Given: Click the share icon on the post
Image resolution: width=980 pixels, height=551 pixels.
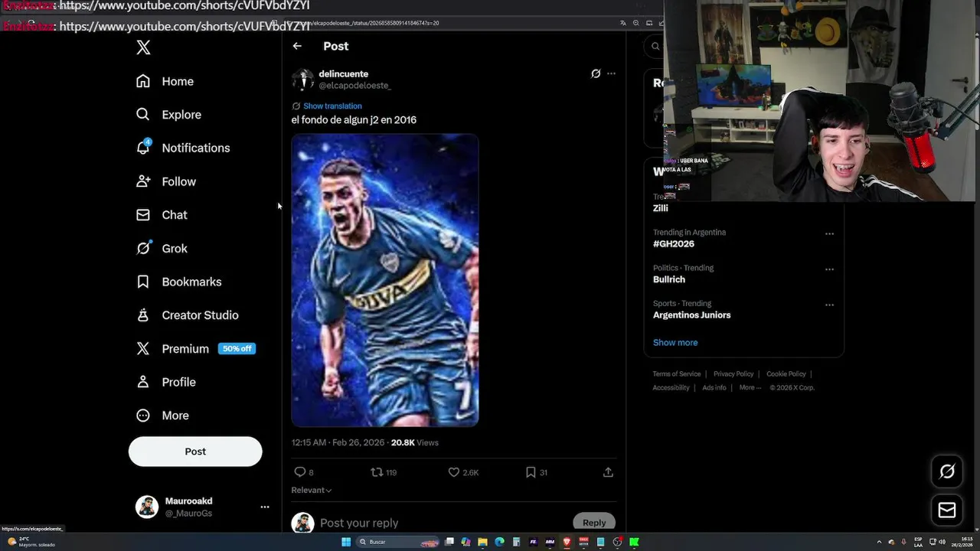Looking at the screenshot, I should [x=608, y=472].
